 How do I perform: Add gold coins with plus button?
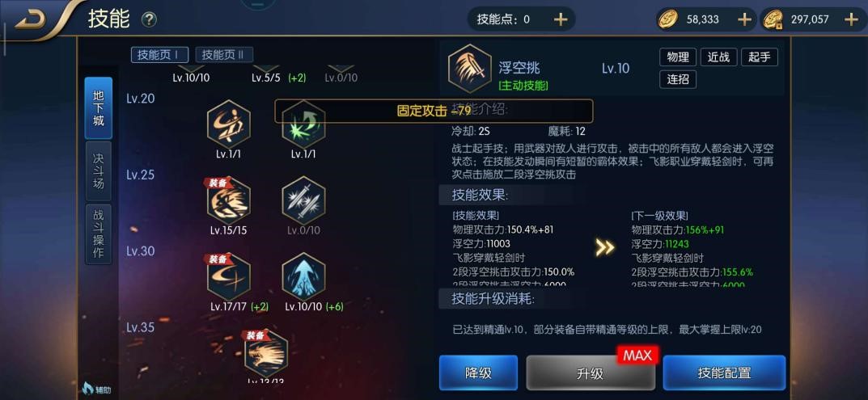coord(744,19)
